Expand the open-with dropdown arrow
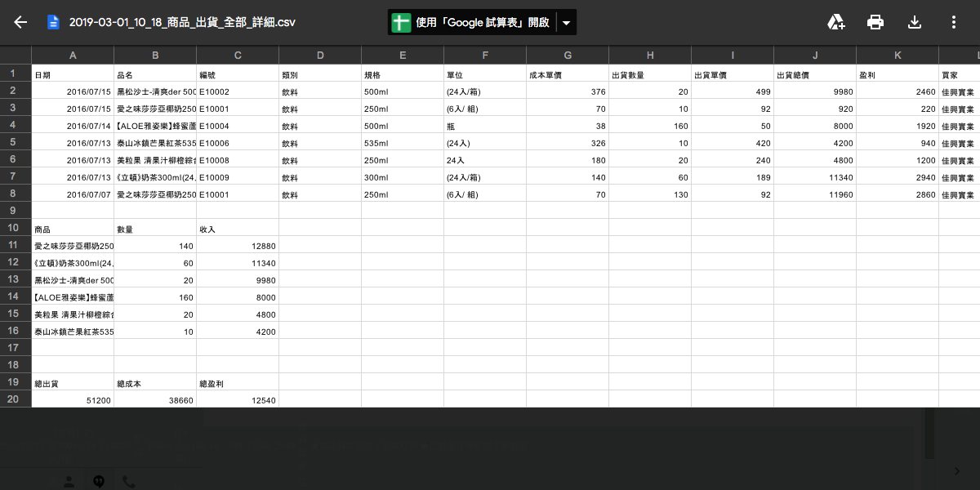This screenshot has height=490, width=980. pyautogui.click(x=566, y=22)
